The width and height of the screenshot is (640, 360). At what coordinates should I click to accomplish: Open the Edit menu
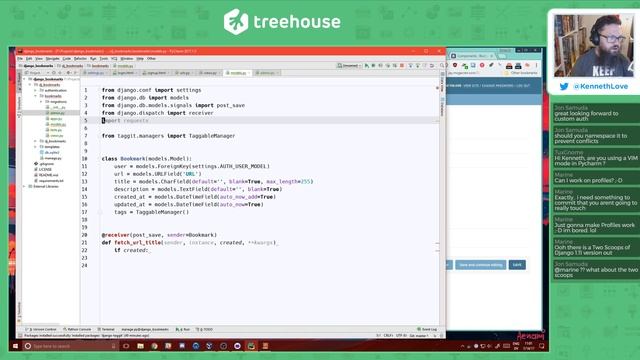pyautogui.click(x=29, y=59)
